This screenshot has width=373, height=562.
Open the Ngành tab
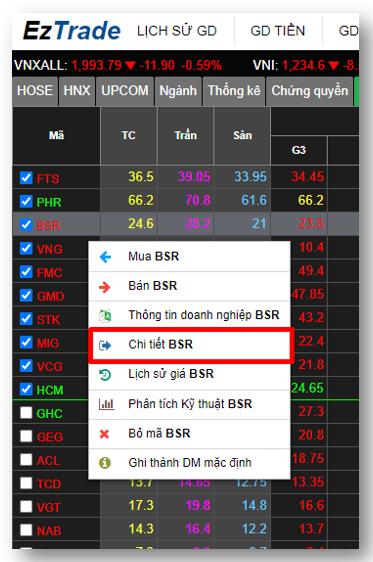coord(178,91)
